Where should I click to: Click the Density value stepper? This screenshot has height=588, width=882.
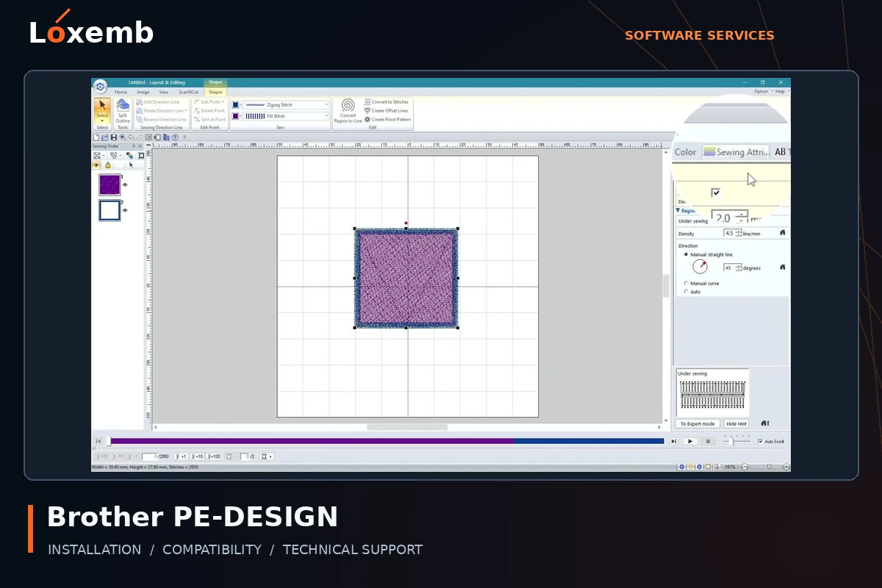tap(739, 233)
